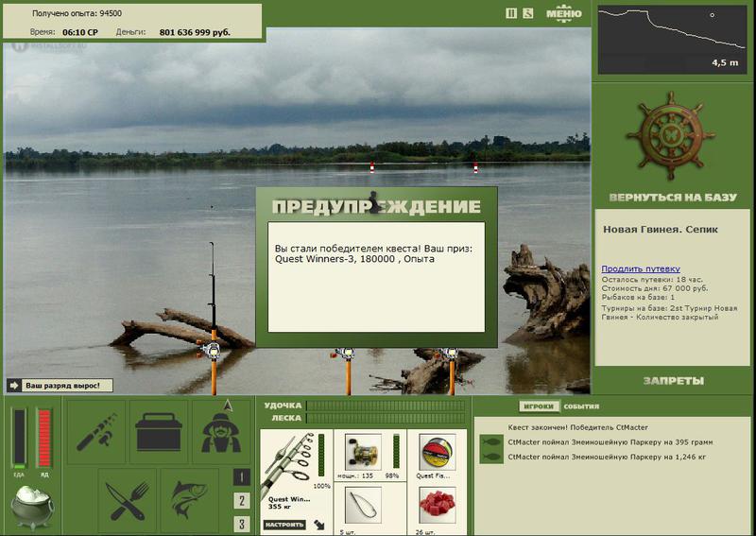Click the 'Рыбаков на базе: 1' line
The width and height of the screenshot is (756, 536).
[638, 297]
